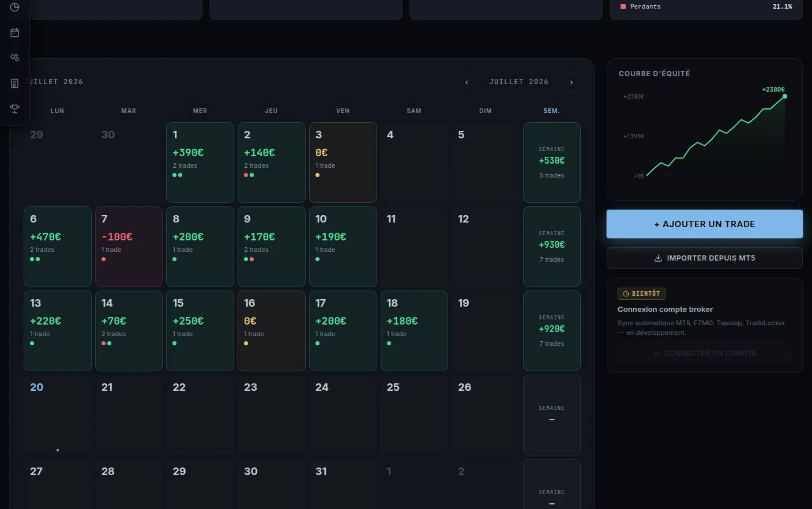Image resolution: width=812 pixels, height=509 pixels.
Task: Select the July 28 day cell
Action: (x=129, y=484)
